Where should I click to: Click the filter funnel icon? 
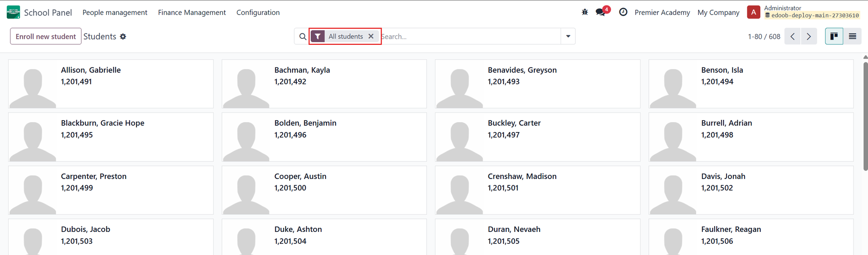318,37
